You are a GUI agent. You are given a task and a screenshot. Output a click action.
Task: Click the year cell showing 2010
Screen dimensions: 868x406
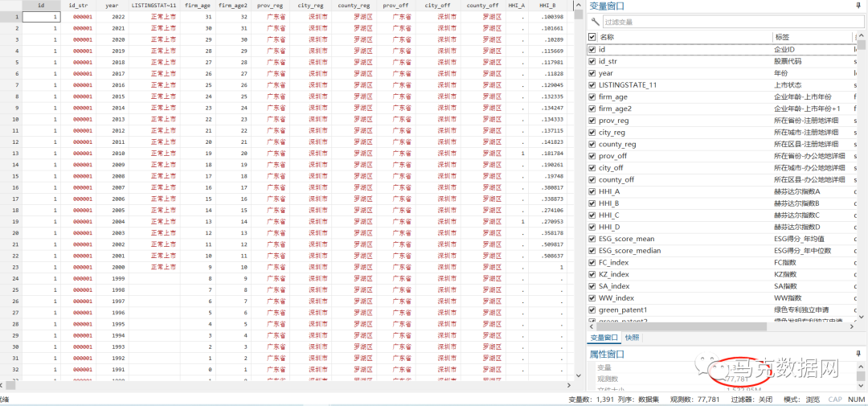coord(111,153)
